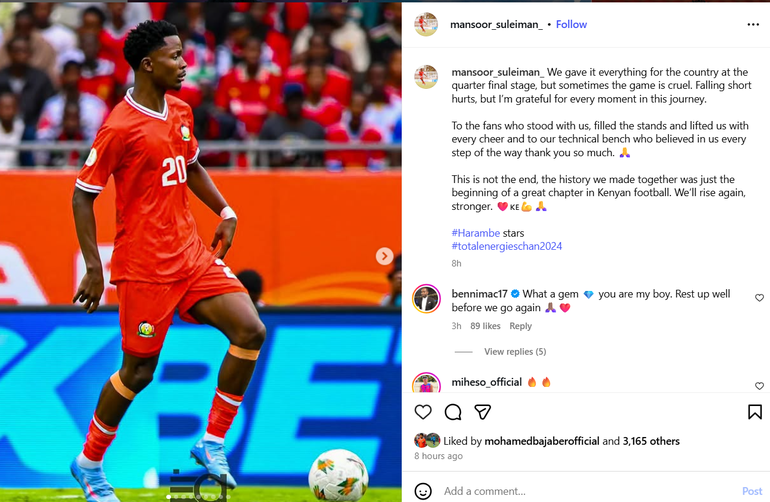Open #Harambe hashtag
The image size is (770, 502).
pyautogui.click(x=476, y=233)
